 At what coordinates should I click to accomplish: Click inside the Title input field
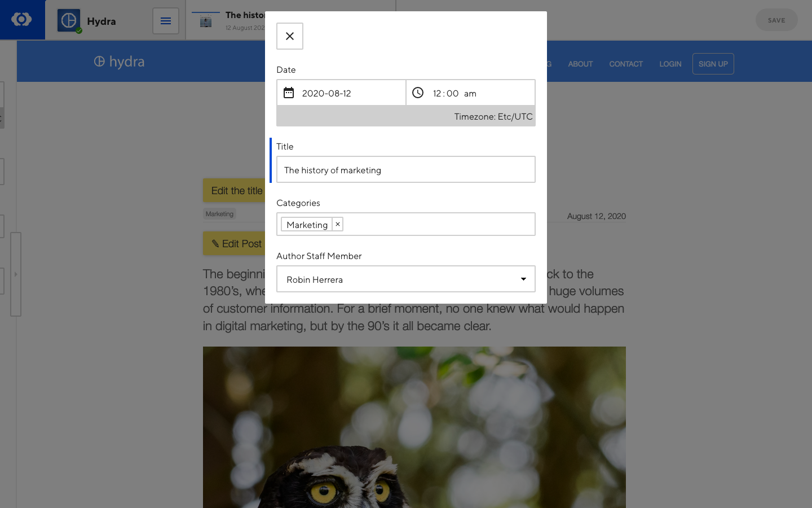click(x=405, y=169)
